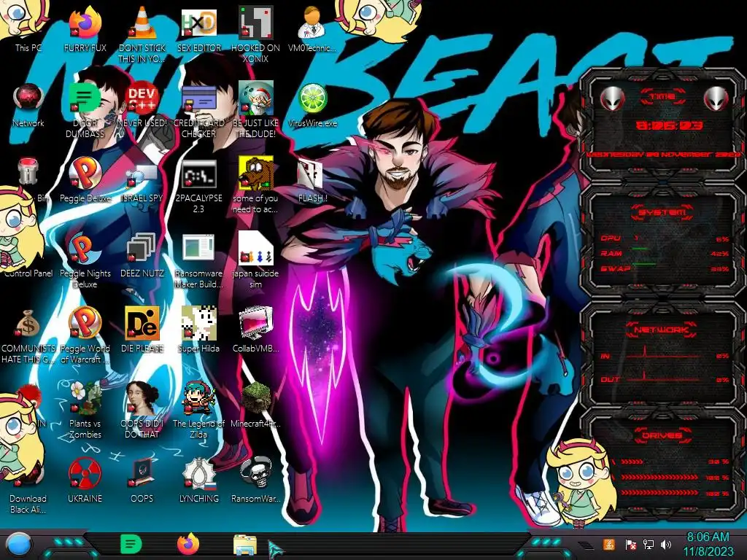Launch VirusWire.exe lime icon
The height and width of the screenshot is (560, 747).
point(312,98)
